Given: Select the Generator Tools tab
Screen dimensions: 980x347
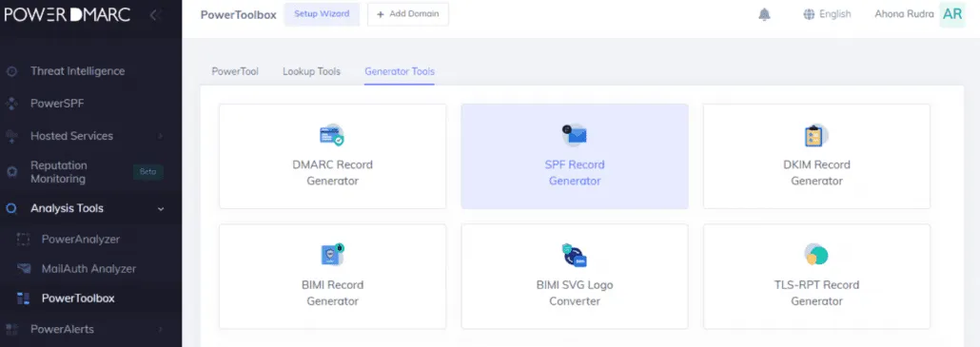Looking at the screenshot, I should coord(400,71).
